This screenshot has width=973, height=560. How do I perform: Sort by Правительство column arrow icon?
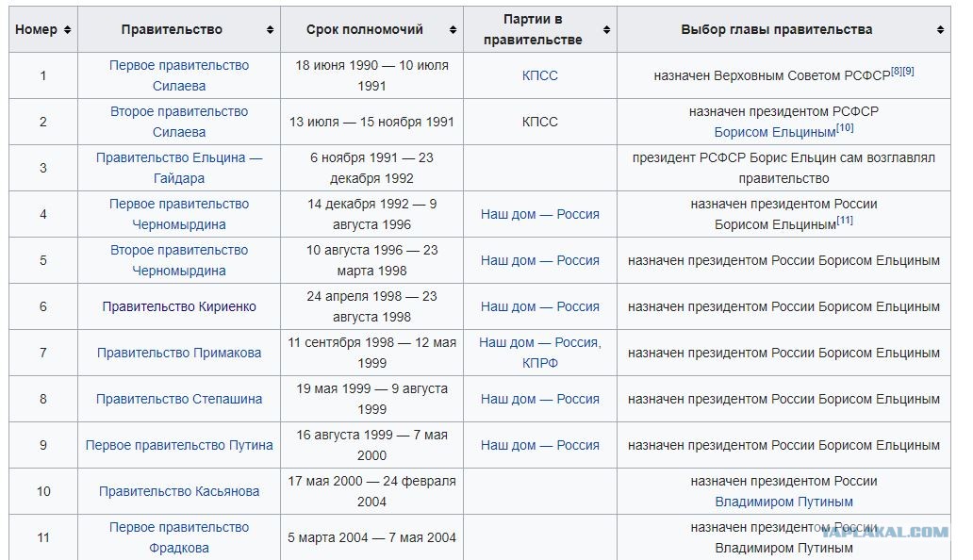pyautogui.click(x=270, y=30)
